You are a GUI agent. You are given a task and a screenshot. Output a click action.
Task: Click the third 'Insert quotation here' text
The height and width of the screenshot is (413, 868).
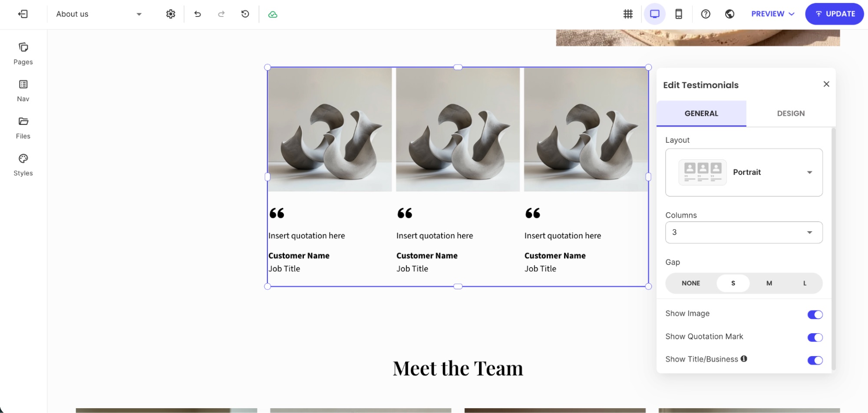[x=563, y=236]
